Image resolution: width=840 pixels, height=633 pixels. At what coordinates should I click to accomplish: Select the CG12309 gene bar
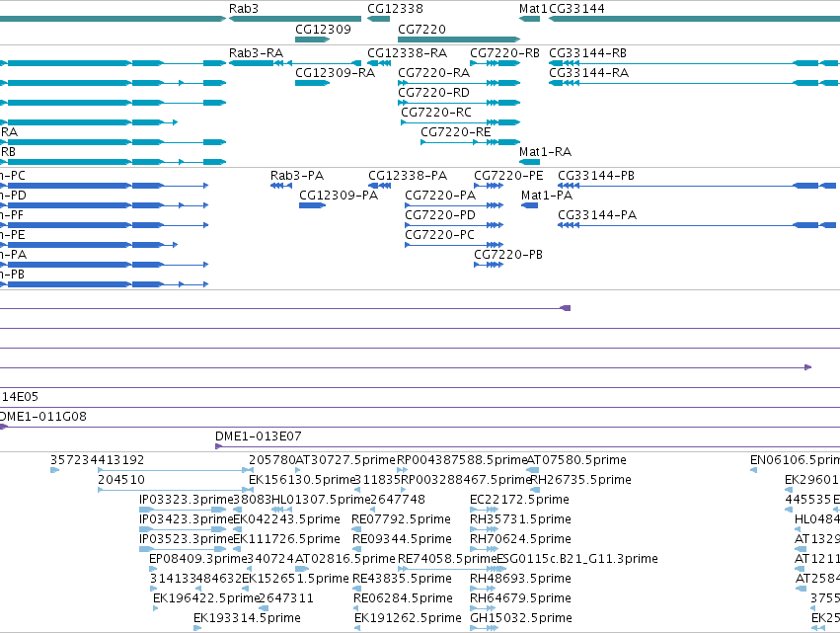click(312, 40)
